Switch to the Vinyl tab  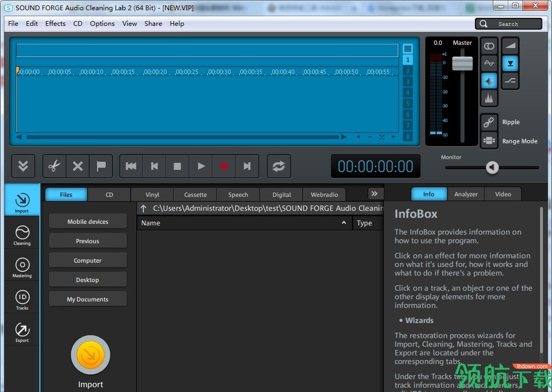(x=152, y=195)
